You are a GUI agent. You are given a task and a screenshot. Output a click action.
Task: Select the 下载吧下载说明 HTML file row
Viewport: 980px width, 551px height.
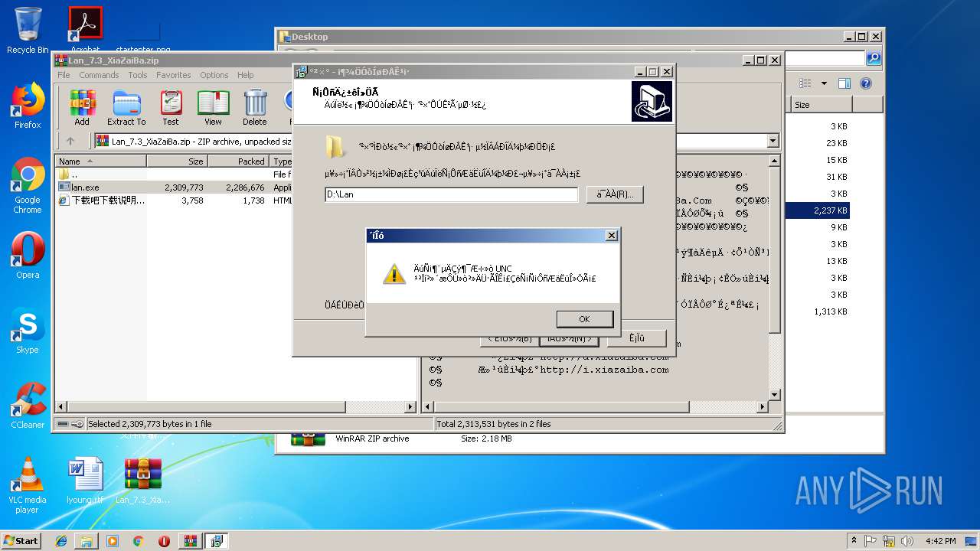[x=174, y=201]
